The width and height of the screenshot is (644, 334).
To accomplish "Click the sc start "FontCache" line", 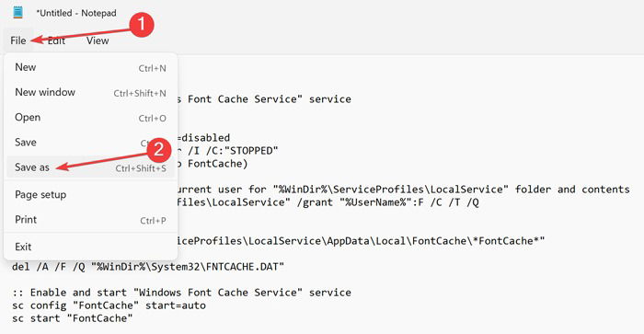I will coord(73,318).
